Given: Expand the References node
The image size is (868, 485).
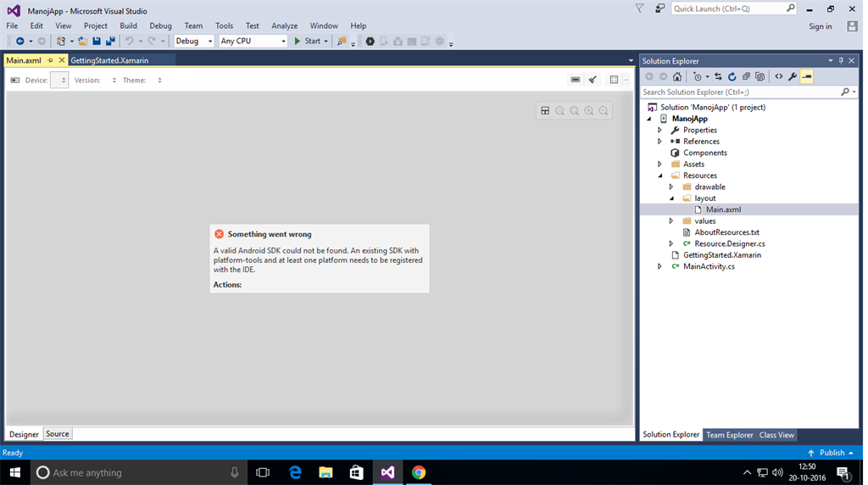Looking at the screenshot, I should (659, 142).
